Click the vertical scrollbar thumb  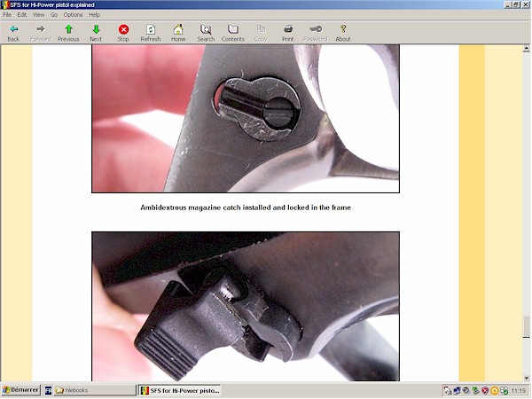point(526,326)
